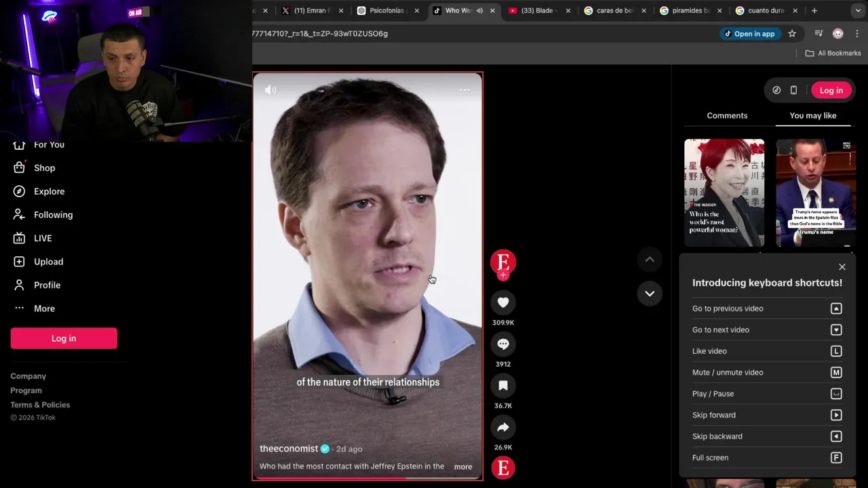Expand the Program footer section

26,390
